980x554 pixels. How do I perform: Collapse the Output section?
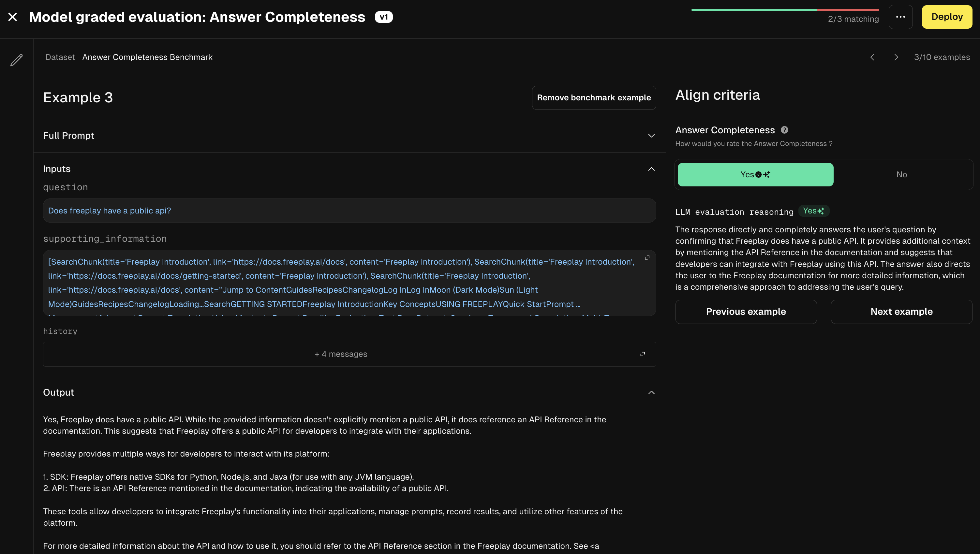pyautogui.click(x=651, y=392)
